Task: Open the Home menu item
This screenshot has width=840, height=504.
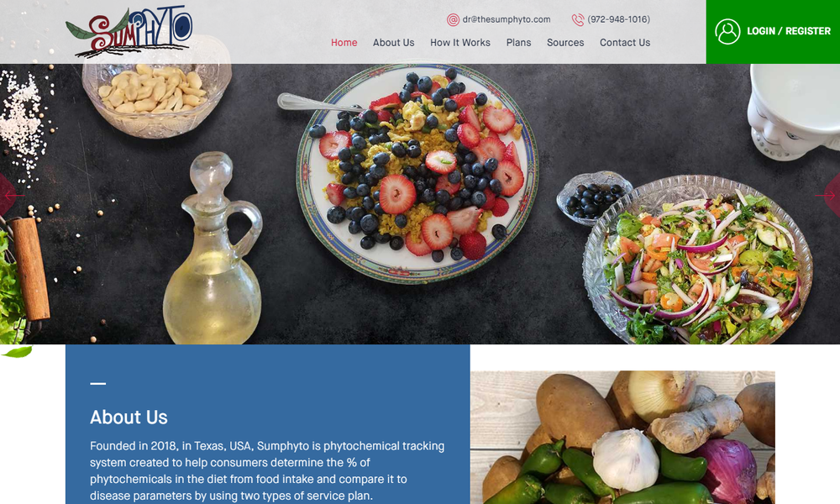Action: [344, 42]
